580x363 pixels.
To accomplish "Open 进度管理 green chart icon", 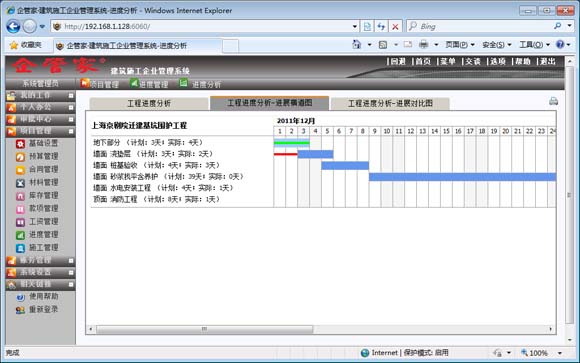I will [x=20, y=235].
